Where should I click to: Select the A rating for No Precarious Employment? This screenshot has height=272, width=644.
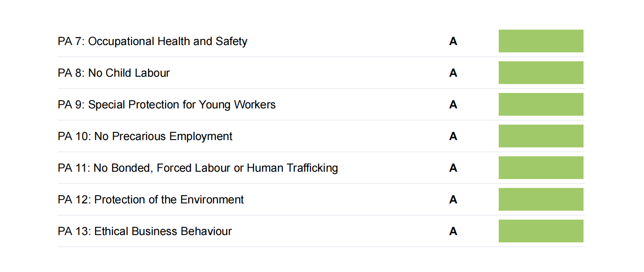click(453, 136)
